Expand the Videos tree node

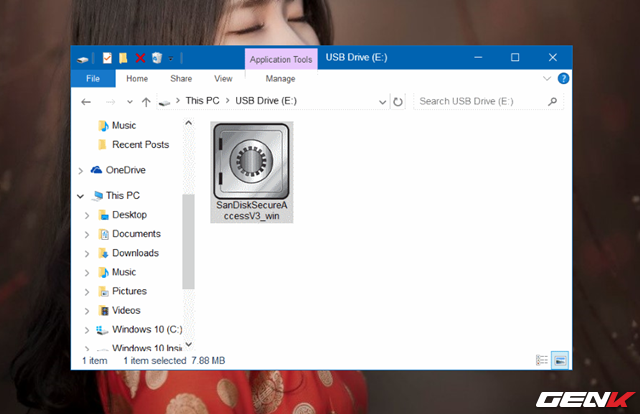pos(87,311)
